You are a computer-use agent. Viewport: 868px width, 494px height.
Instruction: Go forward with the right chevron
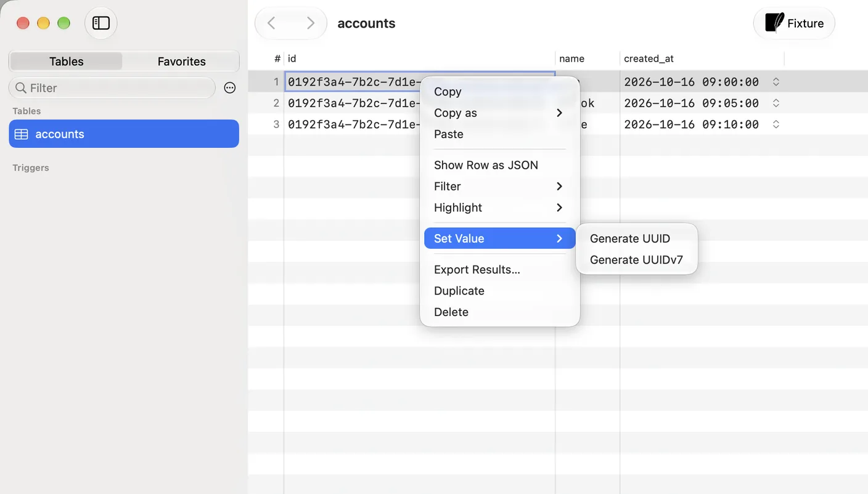pyautogui.click(x=311, y=23)
